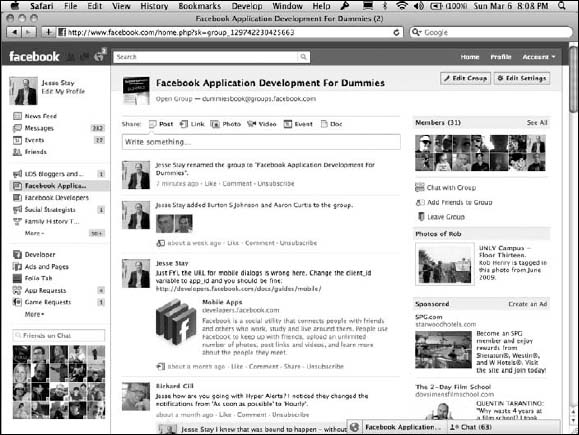This screenshot has width=579, height=435.
Task: Click See All members link
Action: (537, 123)
